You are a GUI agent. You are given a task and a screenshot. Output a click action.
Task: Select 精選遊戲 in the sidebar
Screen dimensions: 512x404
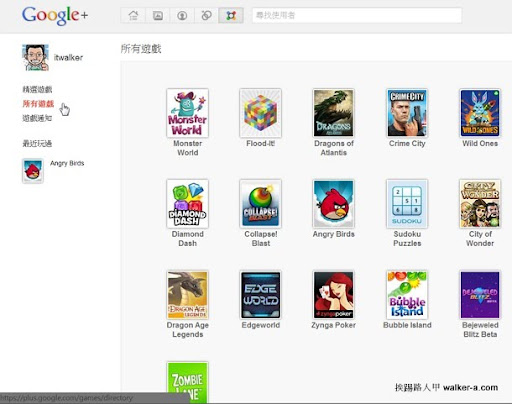(37, 89)
